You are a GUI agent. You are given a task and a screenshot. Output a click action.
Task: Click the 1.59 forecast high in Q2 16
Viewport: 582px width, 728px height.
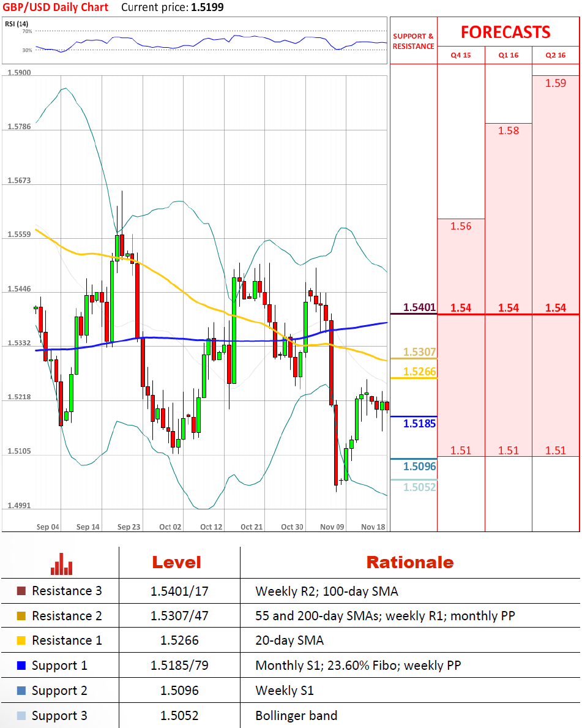556,83
